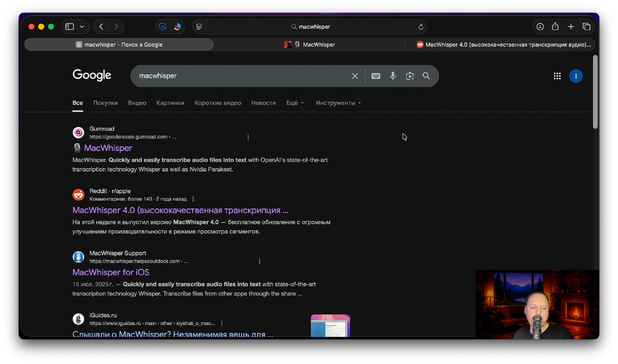Reload the page

click(x=421, y=26)
